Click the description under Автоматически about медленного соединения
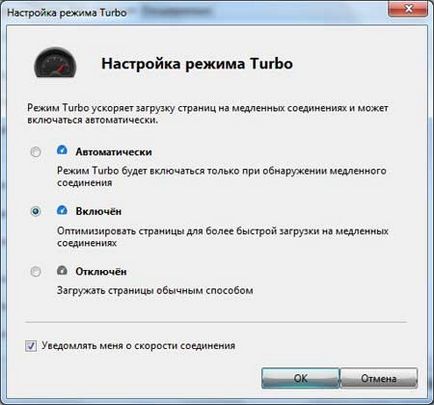Viewport: 434px width, 405px height. tap(222, 177)
